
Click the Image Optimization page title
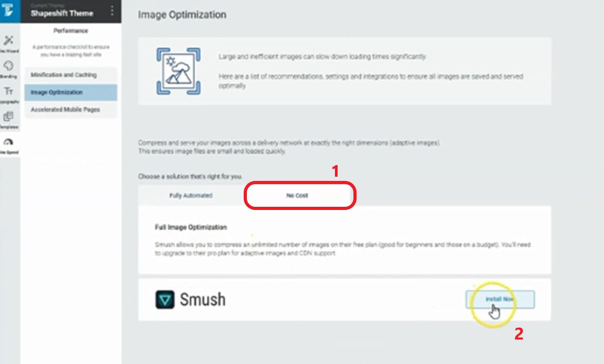(182, 15)
